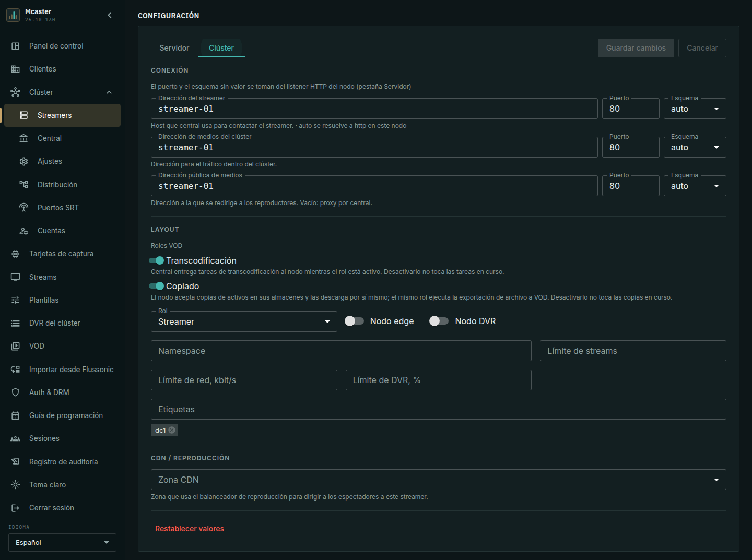Click the Plantillas sliders icon
The height and width of the screenshot is (560, 752).
click(16, 300)
